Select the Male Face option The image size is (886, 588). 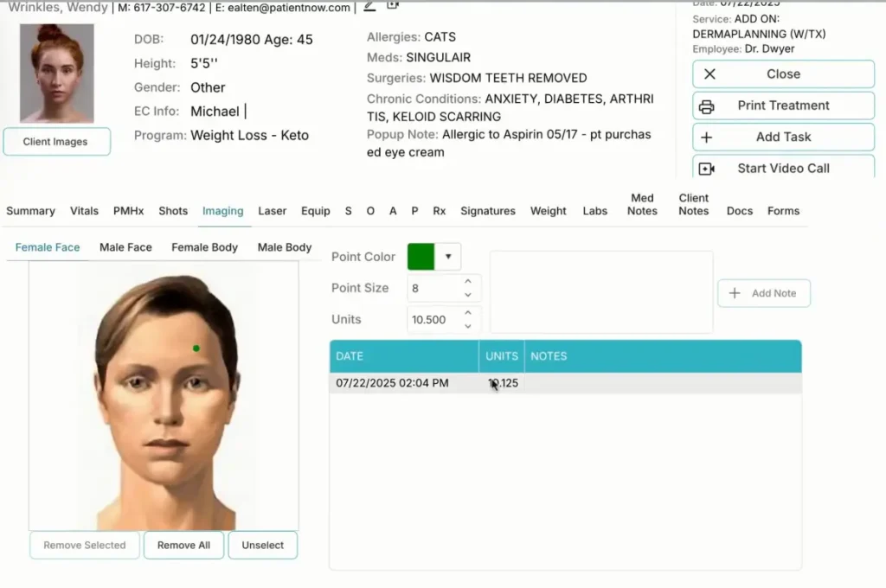(125, 247)
